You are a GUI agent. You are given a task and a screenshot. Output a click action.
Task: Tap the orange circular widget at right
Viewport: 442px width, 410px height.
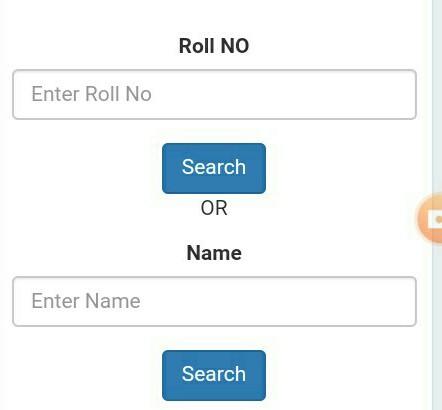[431, 219]
